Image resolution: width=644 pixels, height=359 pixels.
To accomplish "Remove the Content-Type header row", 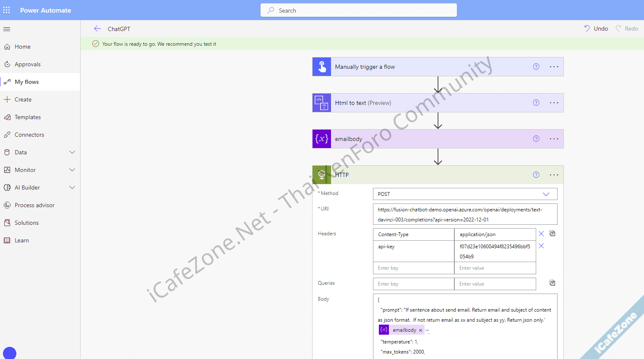I will pyautogui.click(x=541, y=234).
